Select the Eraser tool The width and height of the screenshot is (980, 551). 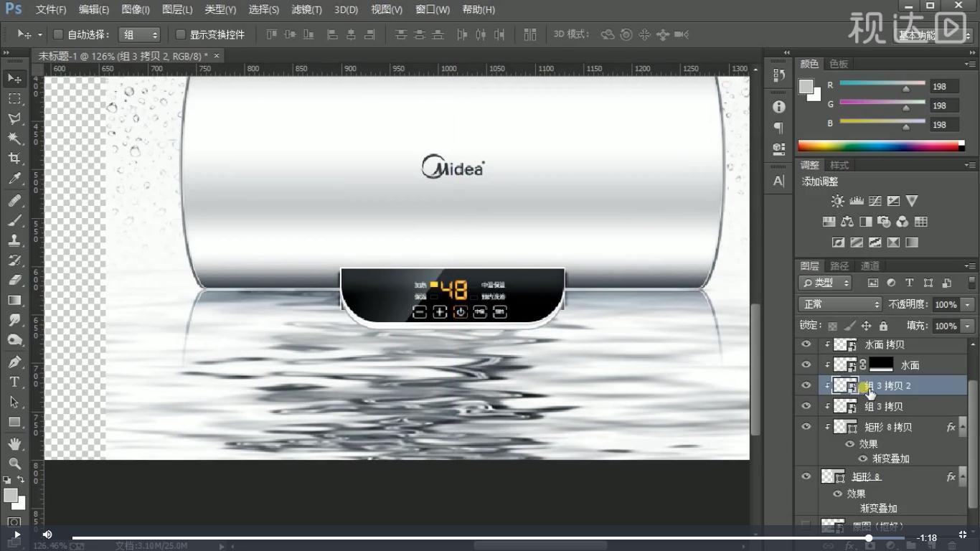(x=14, y=281)
